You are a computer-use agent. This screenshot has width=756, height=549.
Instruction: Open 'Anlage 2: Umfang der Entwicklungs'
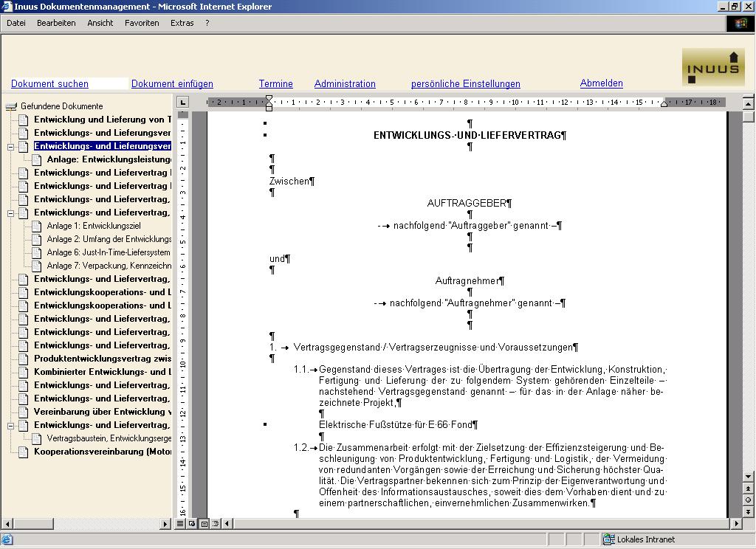pos(109,239)
